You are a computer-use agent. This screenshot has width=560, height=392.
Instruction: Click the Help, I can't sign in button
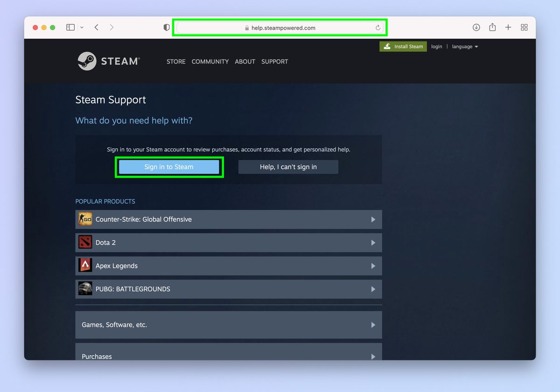(288, 167)
